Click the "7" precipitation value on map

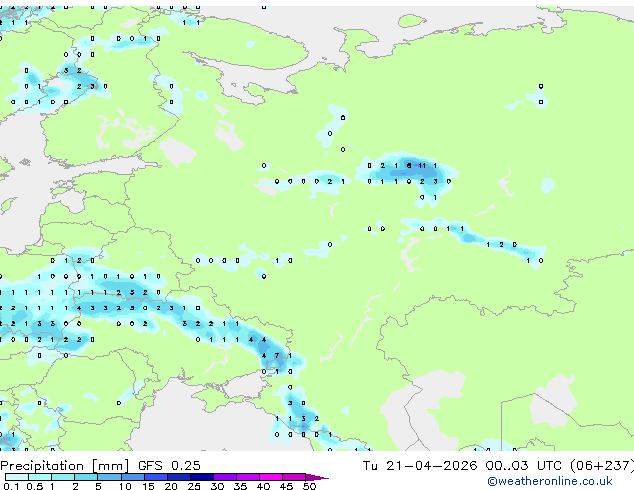coord(277,356)
